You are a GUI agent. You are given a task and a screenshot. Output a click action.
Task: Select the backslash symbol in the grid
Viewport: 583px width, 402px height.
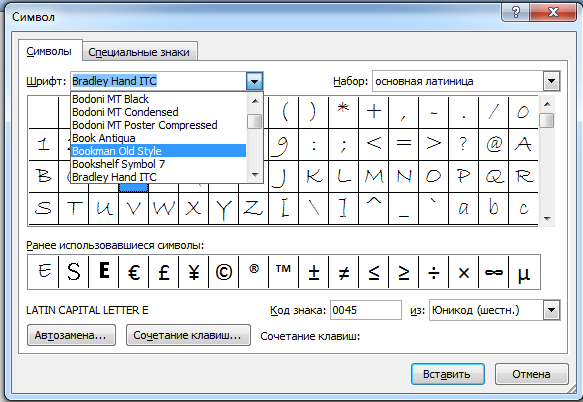pos(313,208)
